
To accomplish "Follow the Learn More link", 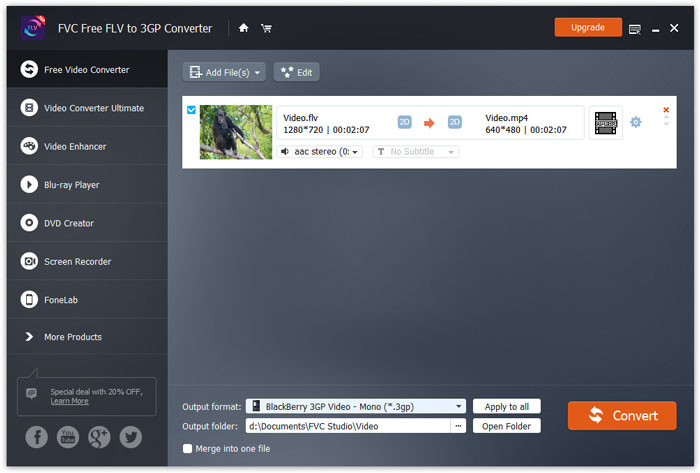I will click(x=69, y=401).
